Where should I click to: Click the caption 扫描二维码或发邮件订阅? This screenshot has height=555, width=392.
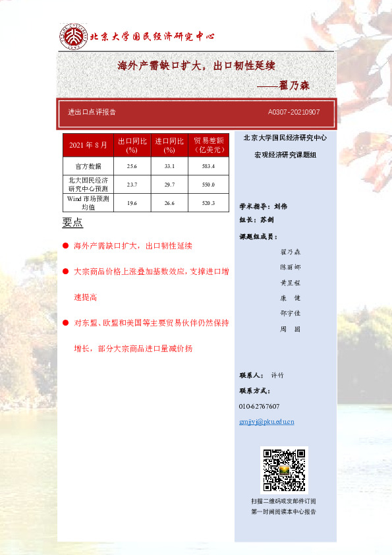point(283,501)
